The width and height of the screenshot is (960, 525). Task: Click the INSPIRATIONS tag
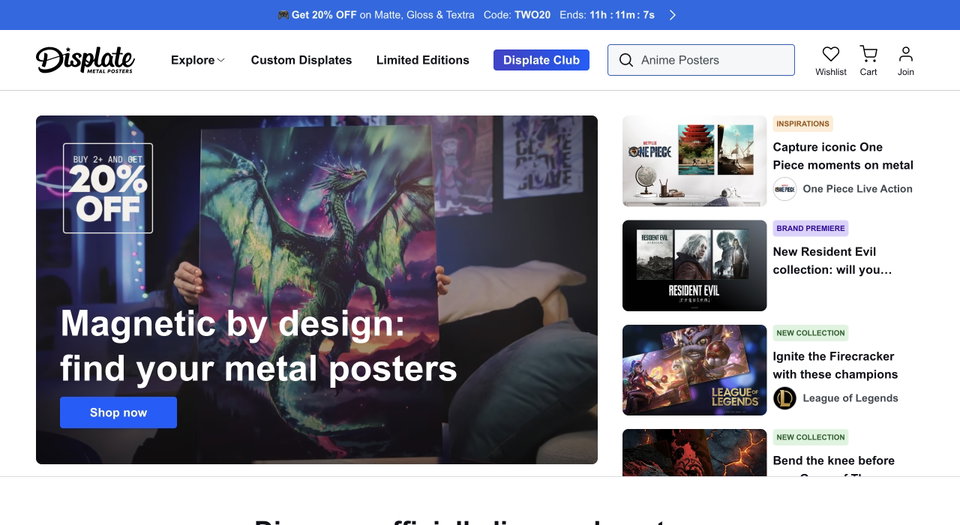pos(803,124)
